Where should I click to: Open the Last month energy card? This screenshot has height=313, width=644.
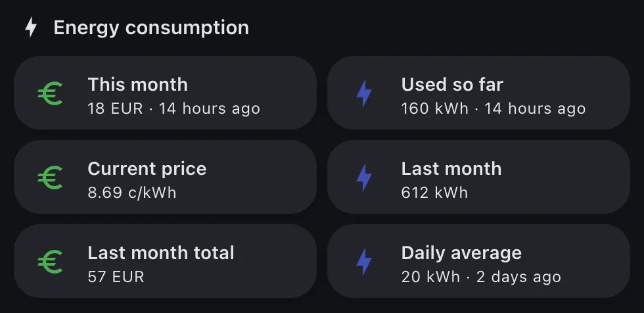[x=479, y=177]
